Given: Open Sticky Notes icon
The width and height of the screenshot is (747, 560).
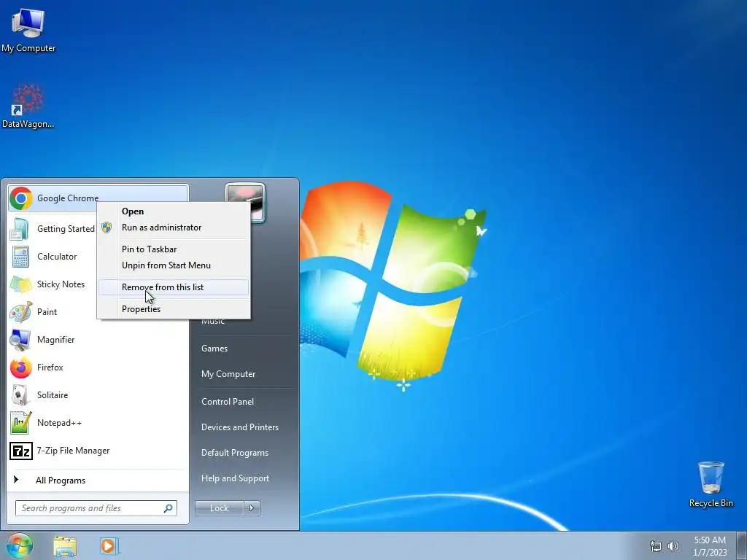Looking at the screenshot, I should (x=20, y=284).
